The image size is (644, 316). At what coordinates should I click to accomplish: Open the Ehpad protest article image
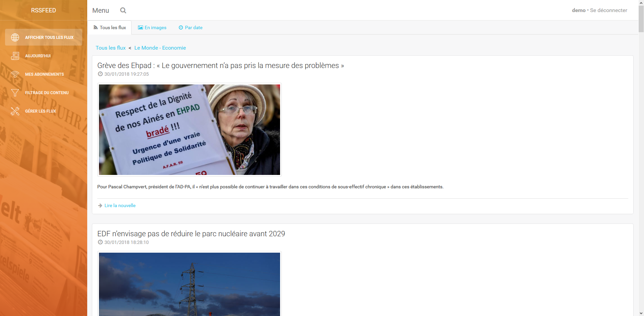click(190, 130)
